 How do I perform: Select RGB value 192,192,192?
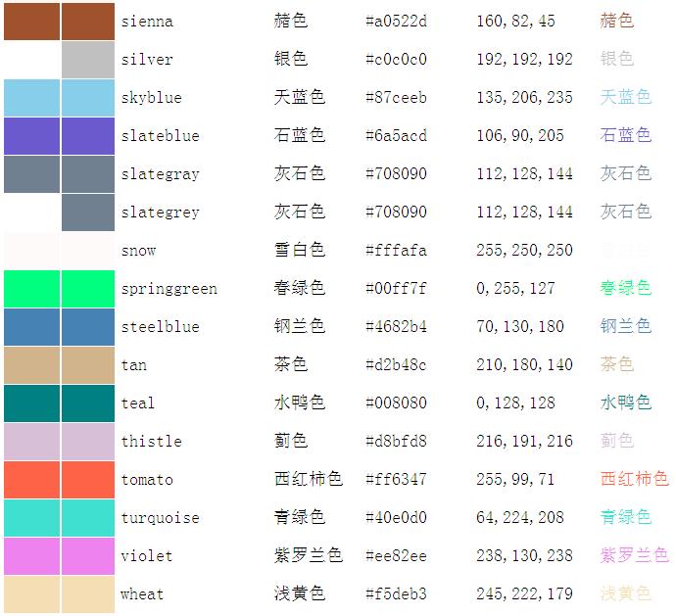click(525, 60)
